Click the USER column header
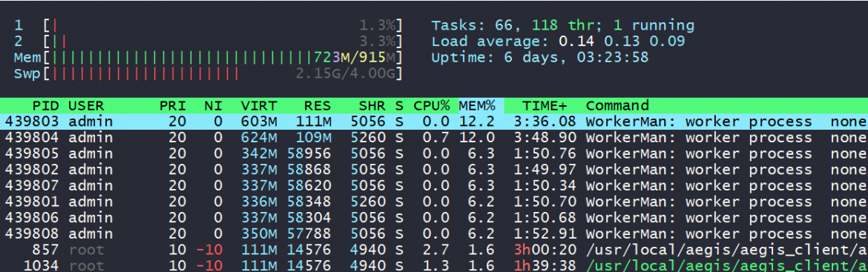 click(x=86, y=105)
